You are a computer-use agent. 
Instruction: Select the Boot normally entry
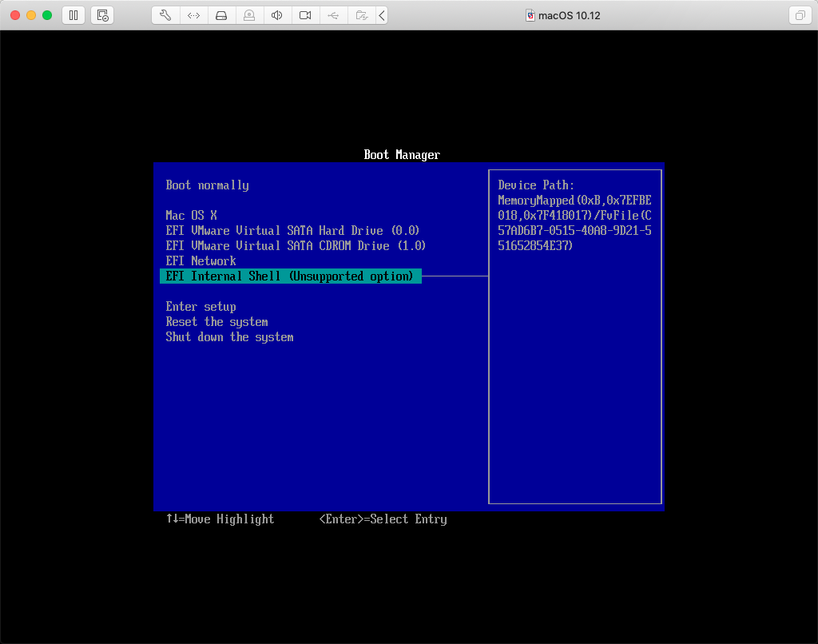tap(207, 185)
